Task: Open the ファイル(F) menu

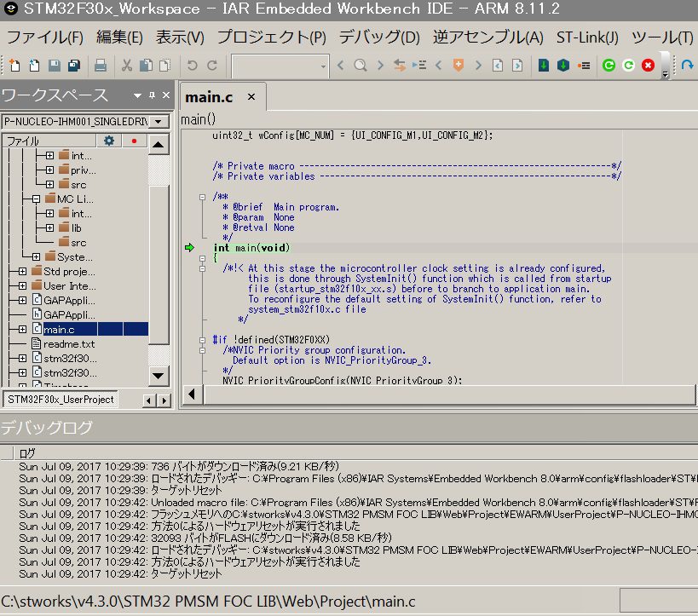Action: [45, 37]
